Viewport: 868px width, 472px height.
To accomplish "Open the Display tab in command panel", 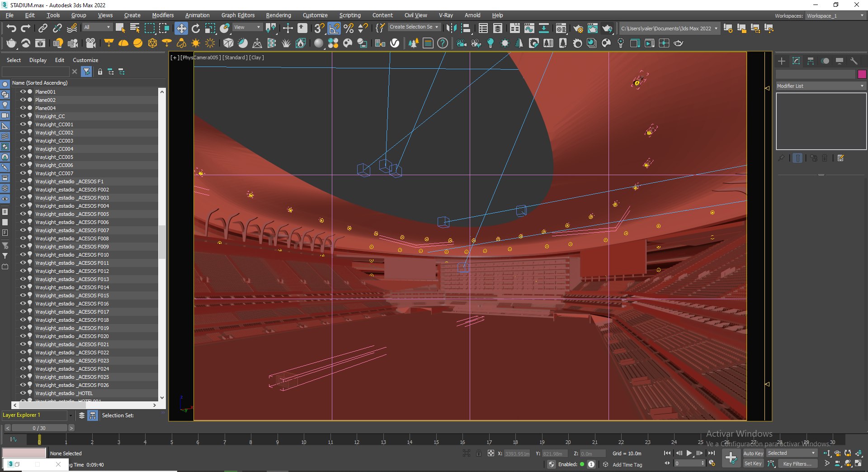I will 840,61.
